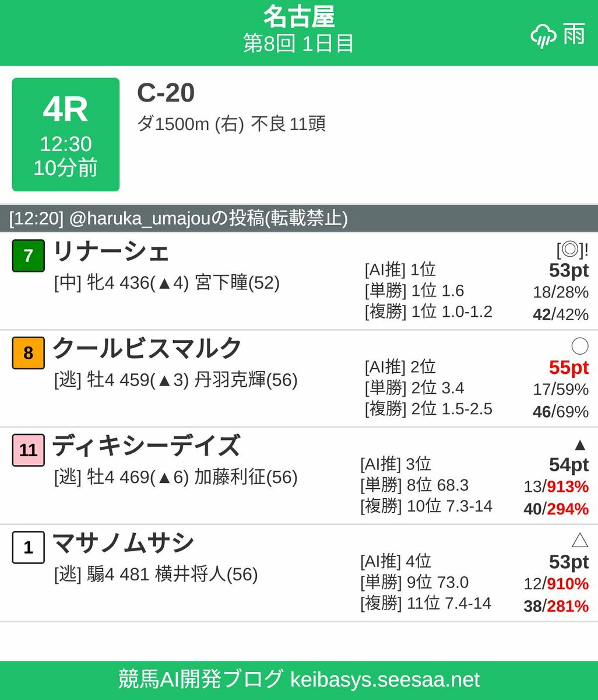This screenshot has width=598, height=700.
Task: Open horse name ディキシーデイズ
Action: tap(146, 446)
